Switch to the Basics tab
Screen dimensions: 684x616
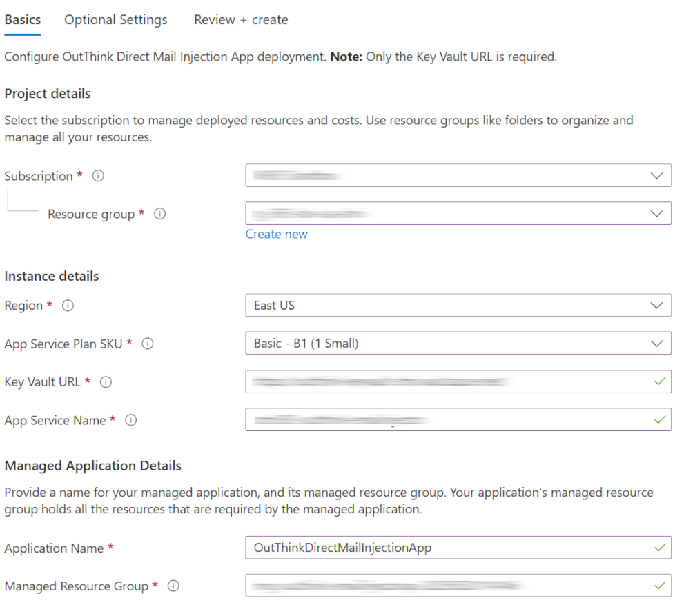(x=23, y=20)
